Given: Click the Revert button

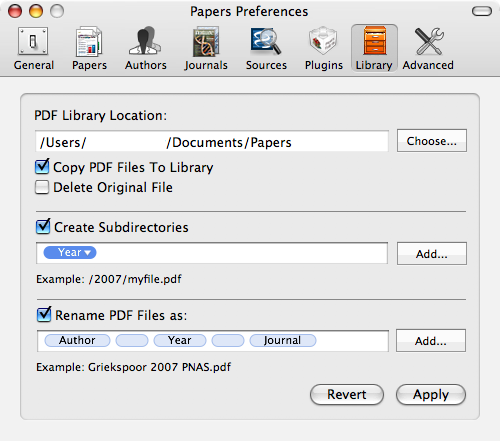Looking at the screenshot, I should (347, 395).
